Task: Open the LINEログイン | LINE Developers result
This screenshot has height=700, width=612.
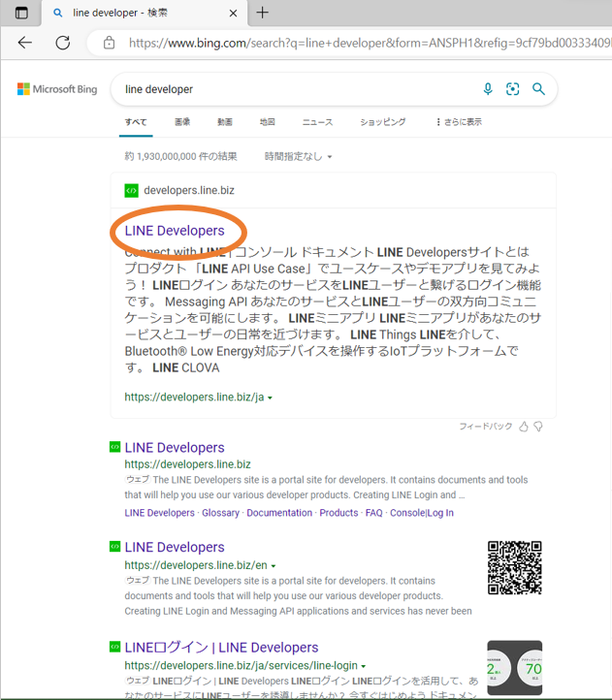Action: tap(221, 648)
